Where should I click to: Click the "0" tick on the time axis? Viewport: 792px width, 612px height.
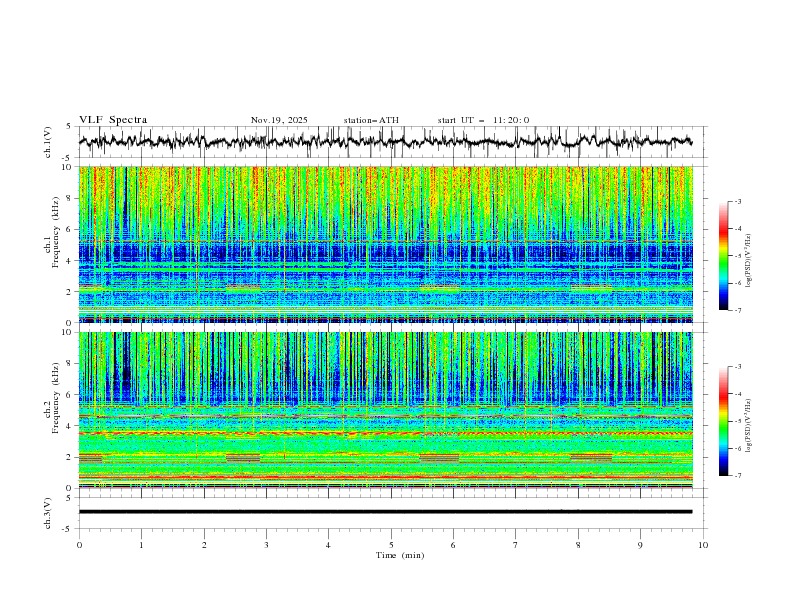tap(79, 545)
